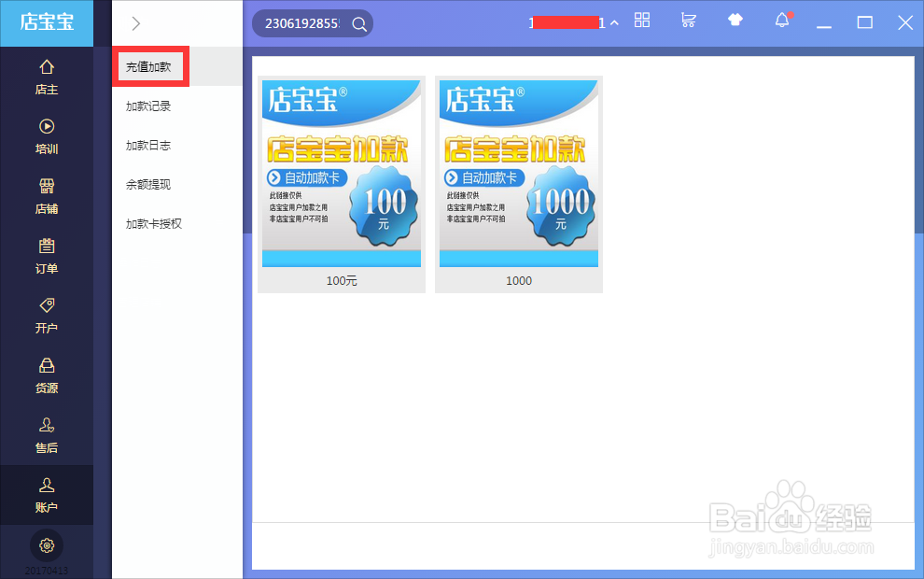The width and height of the screenshot is (924, 579).
Task: Select the 100元 recharge card image
Action: tap(342, 174)
